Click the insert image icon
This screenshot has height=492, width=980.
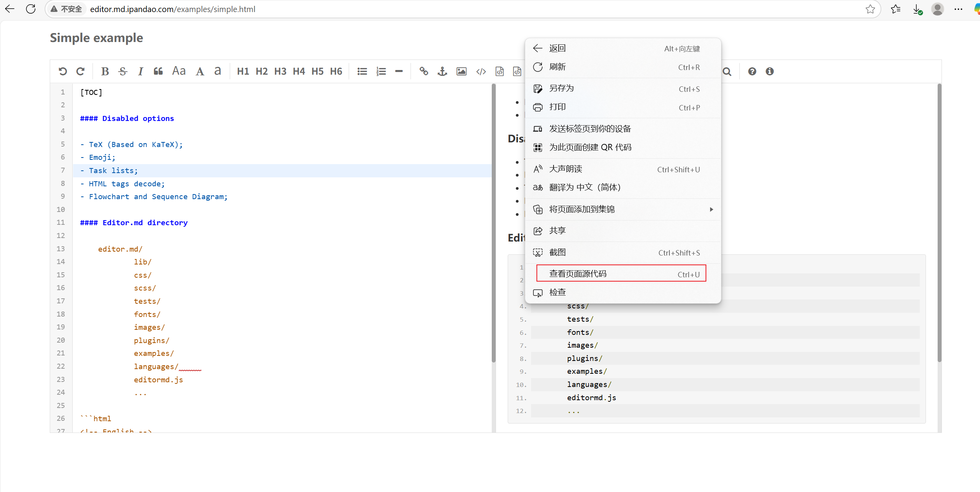point(461,71)
